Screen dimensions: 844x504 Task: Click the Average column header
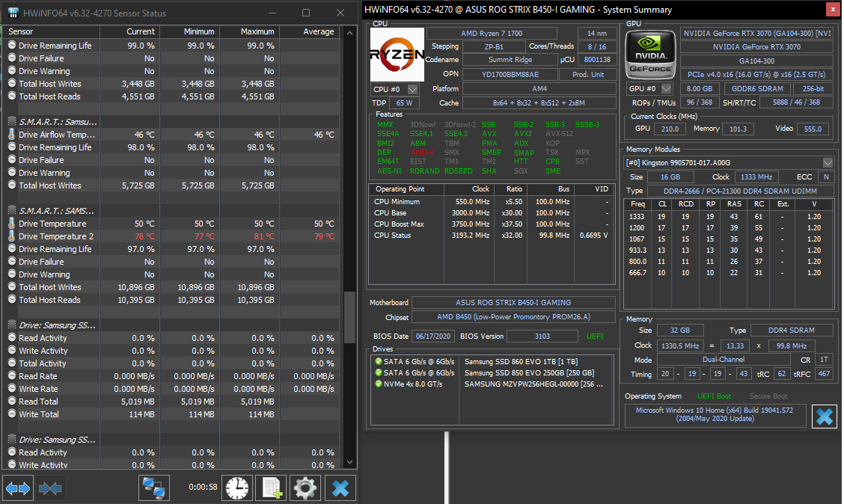310,31
